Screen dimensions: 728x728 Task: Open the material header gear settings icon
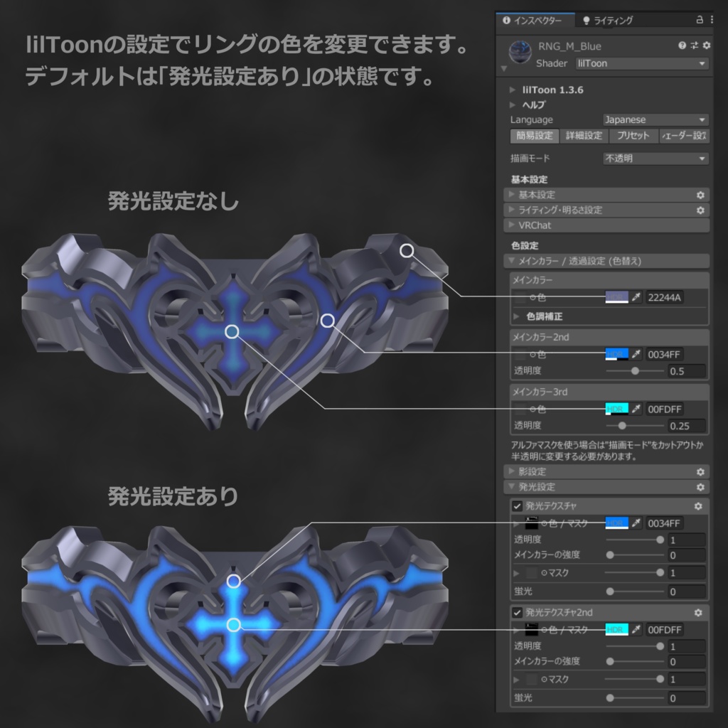tap(706, 45)
